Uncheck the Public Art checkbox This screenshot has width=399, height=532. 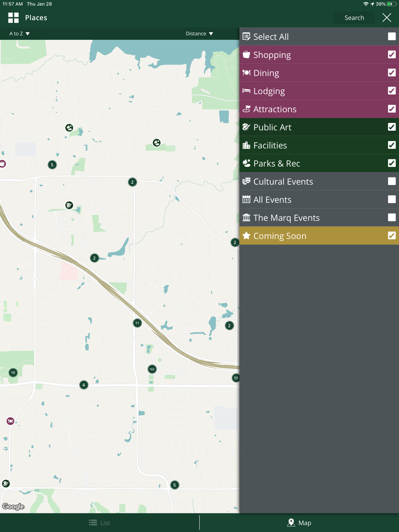tap(392, 127)
